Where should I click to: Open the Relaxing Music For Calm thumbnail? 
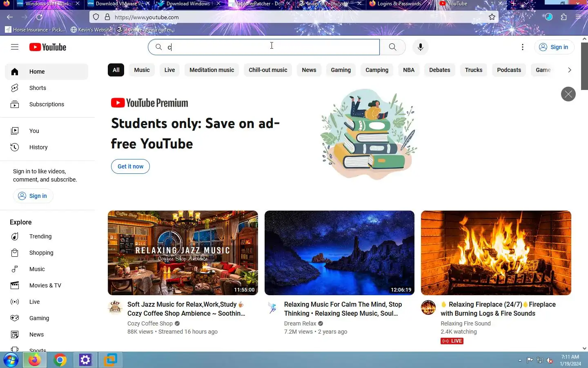pyautogui.click(x=339, y=253)
